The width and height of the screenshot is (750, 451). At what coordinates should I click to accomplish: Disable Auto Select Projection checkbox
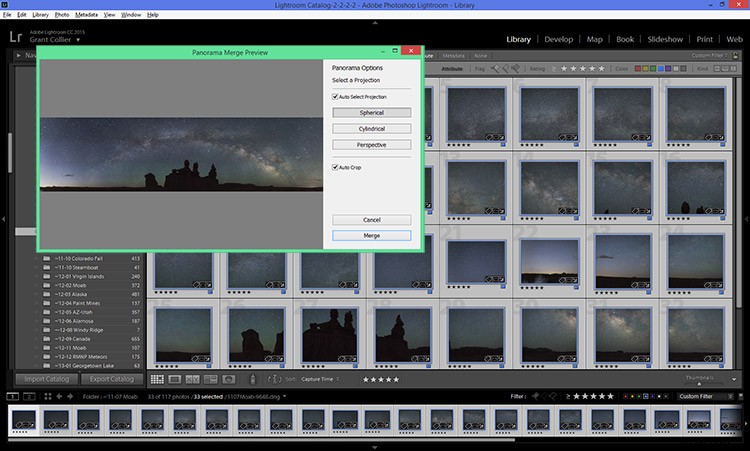pyautogui.click(x=335, y=96)
